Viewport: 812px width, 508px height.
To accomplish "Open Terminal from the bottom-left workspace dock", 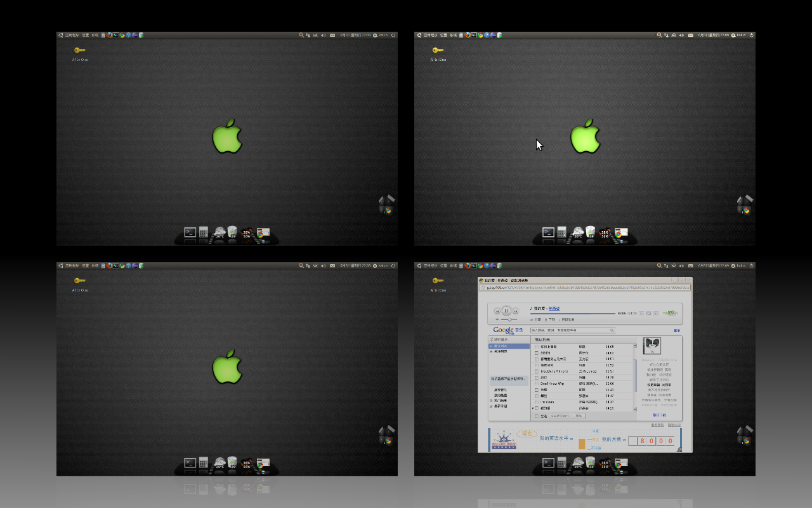I will coord(190,463).
